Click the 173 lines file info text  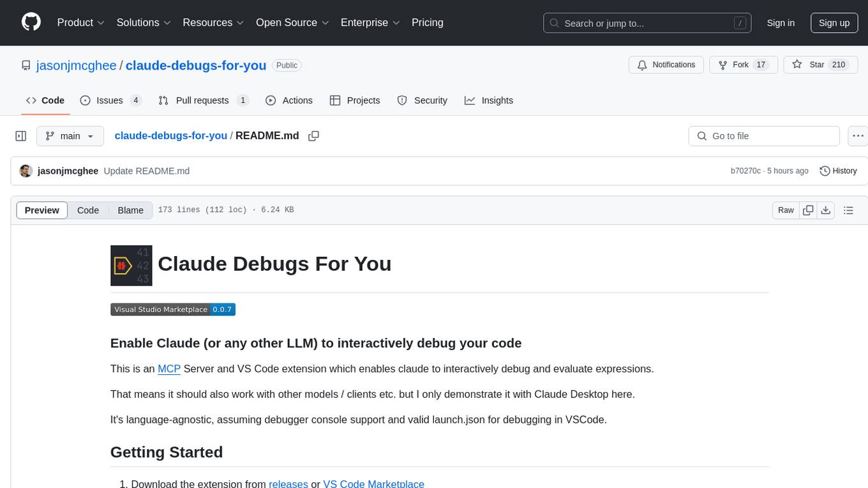[x=225, y=210]
